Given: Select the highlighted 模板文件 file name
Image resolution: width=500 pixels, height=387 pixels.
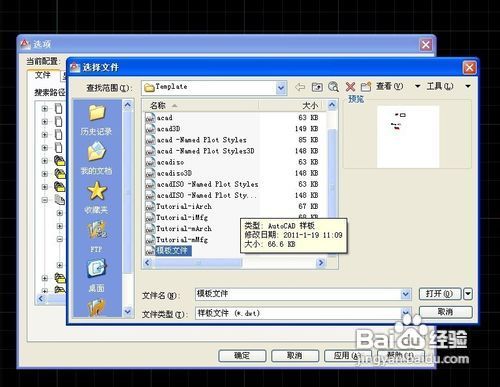Looking at the screenshot, I should [x=173, y=251].
